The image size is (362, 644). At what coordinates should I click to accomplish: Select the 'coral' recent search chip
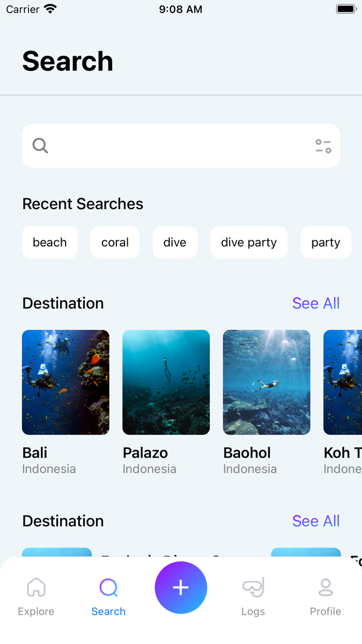tap(115, 242)
